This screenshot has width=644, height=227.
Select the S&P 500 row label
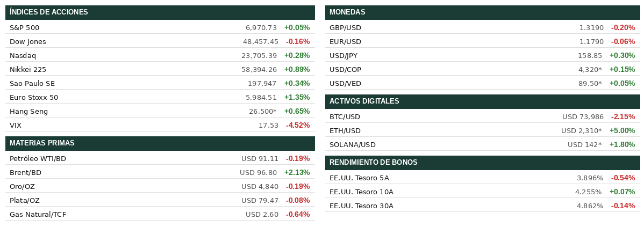pos(25,27)
